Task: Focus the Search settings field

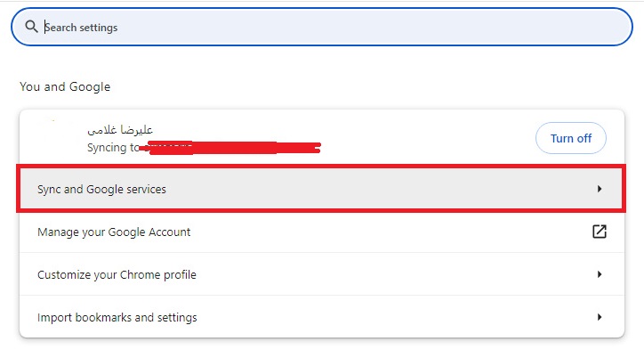Action: [x=322, y=27]
